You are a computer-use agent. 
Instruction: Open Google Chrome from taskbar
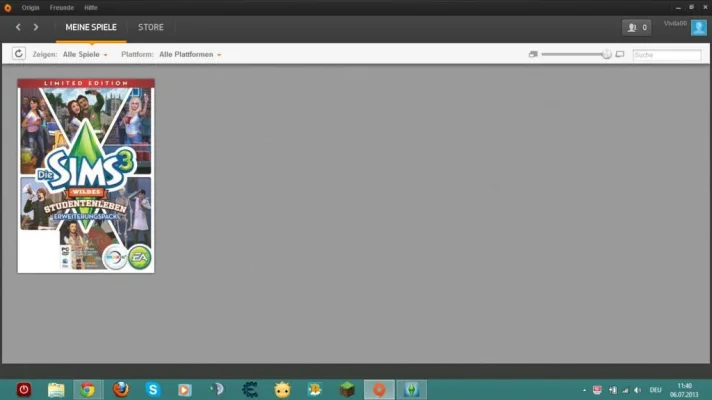tap(88, 390)
